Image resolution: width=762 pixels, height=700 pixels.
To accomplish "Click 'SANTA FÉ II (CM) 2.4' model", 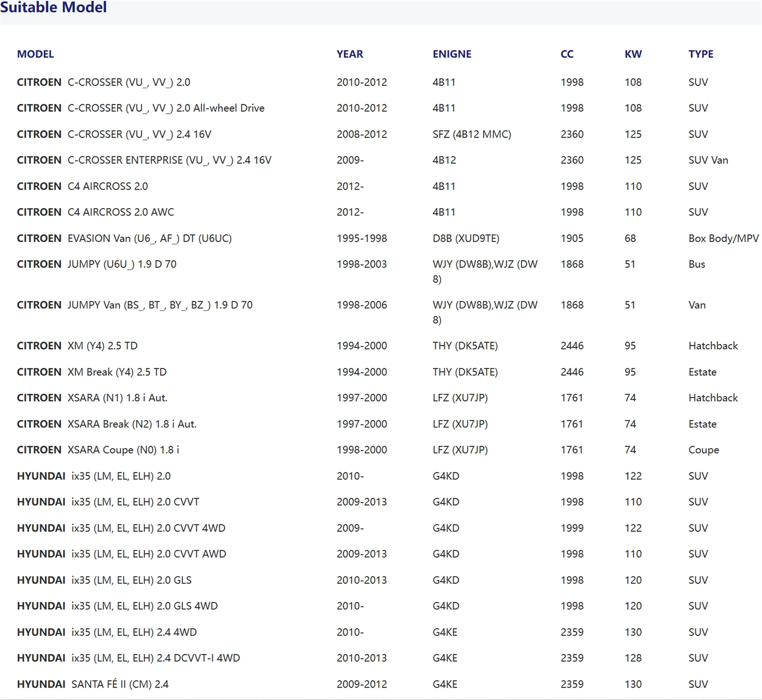I will coord(120,684).
